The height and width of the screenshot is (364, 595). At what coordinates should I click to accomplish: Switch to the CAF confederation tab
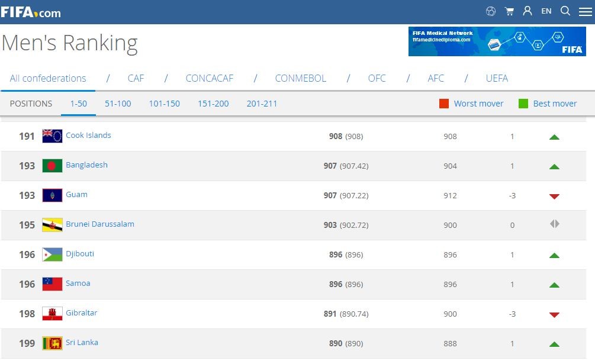pos(136,78)
